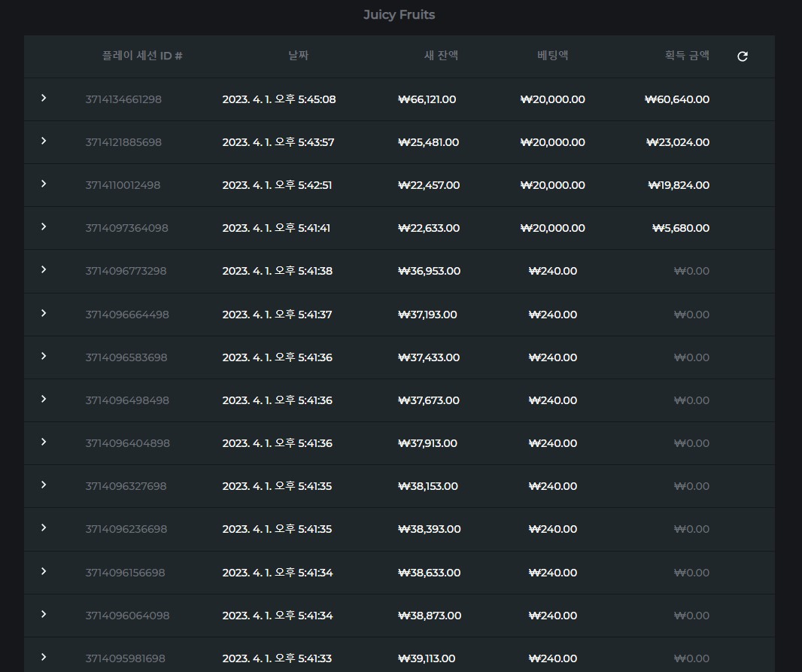Click the balance ₩37,193.00
Screen dimensions: 802x672
(x=427, y=315)
